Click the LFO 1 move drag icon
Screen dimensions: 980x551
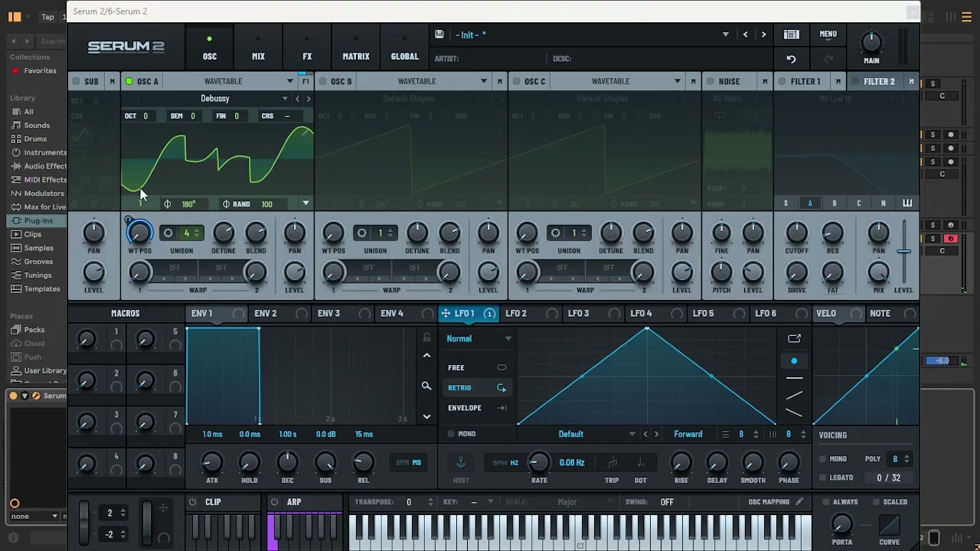[x=446, y=314]
